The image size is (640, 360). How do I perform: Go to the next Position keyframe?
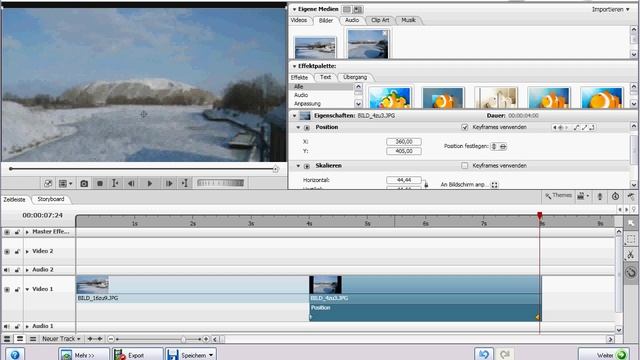click(567, 127)
